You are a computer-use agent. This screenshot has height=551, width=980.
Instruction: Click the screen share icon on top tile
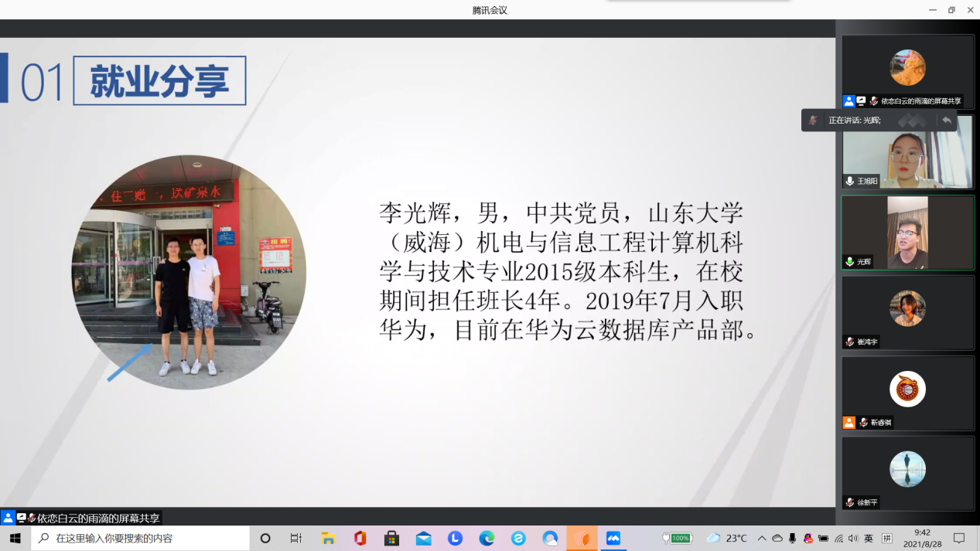pyautogui.click(x=861, y=101)
